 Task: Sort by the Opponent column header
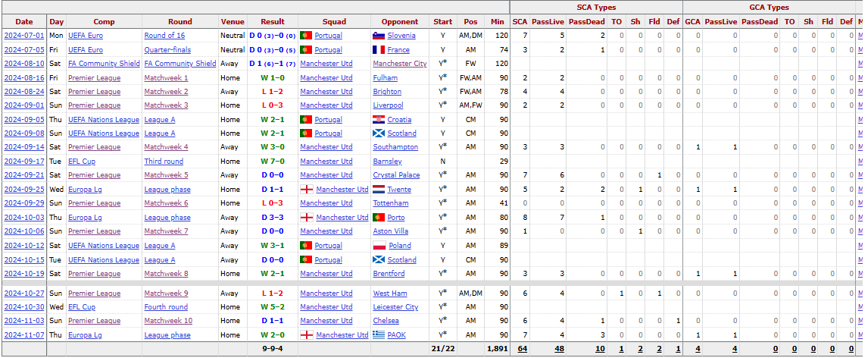(400, 21)
